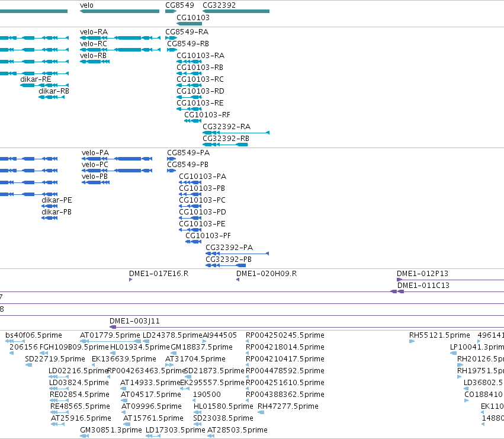
Task: Open the HL01934.5prime EST label
Action: pyautogui.click(x=140, y=347)
